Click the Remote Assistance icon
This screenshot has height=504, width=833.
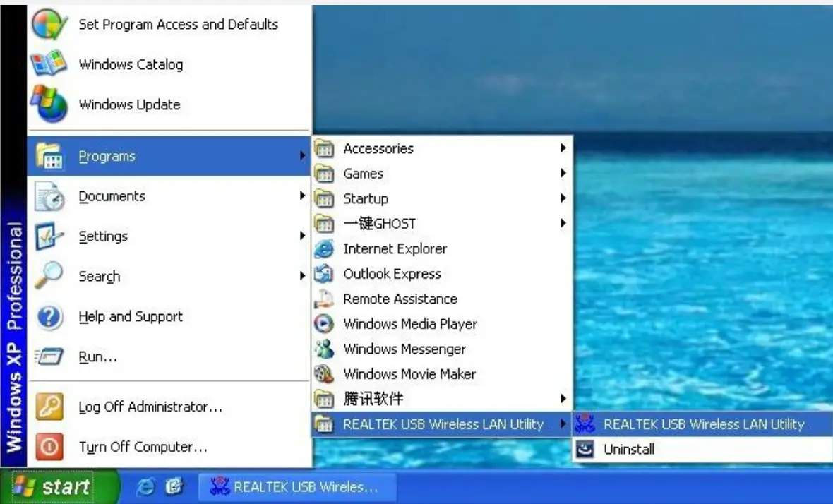[x=324, y=299]
